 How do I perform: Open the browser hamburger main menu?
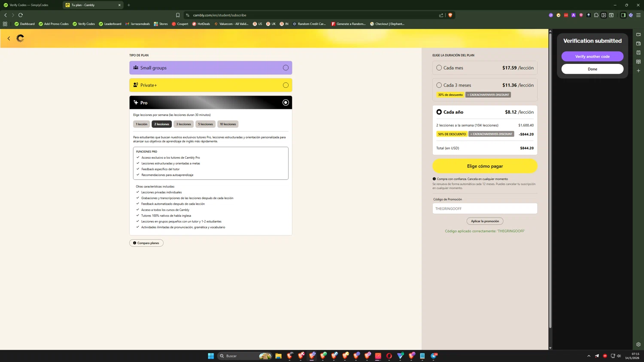638,15
